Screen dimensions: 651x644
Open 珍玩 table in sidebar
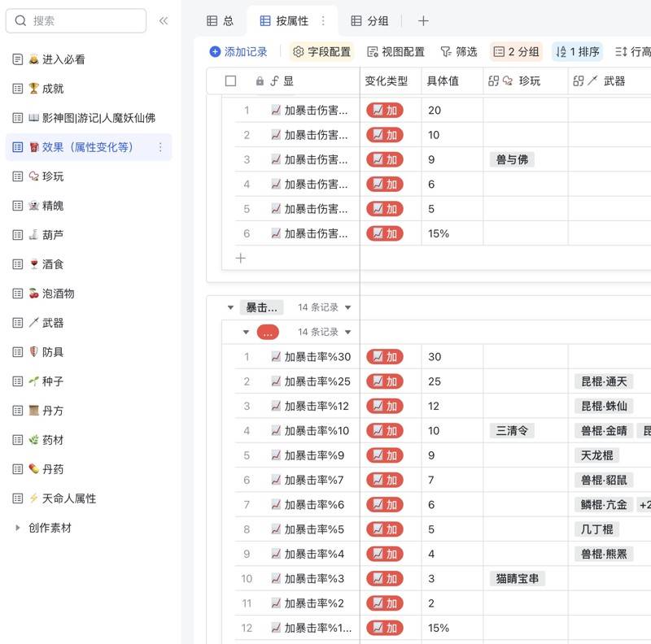pos(53,176)
